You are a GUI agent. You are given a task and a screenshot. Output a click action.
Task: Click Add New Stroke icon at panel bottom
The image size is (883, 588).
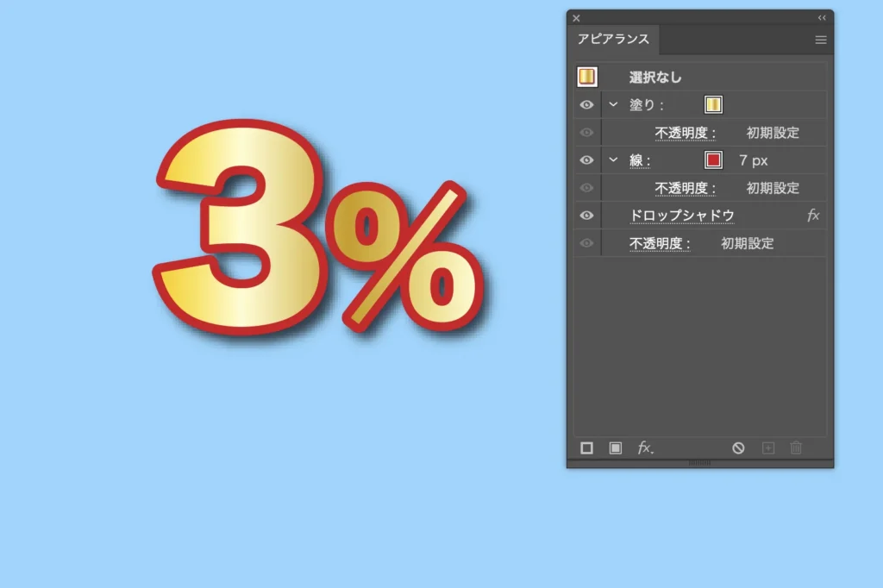[x=586, y=448]
